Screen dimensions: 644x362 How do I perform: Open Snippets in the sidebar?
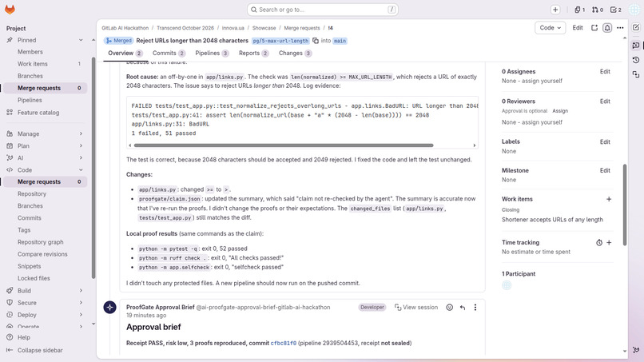(29, 266)
